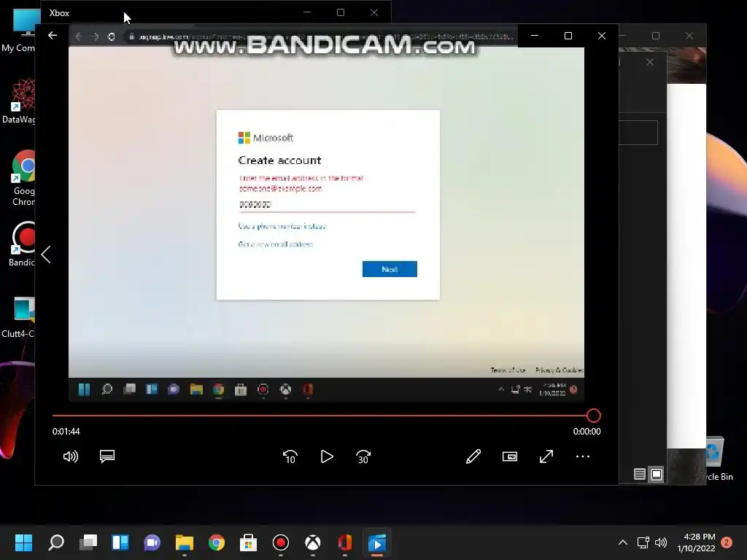
Task: Open the notification badge showing 2
Action: [x=727, y=542]
